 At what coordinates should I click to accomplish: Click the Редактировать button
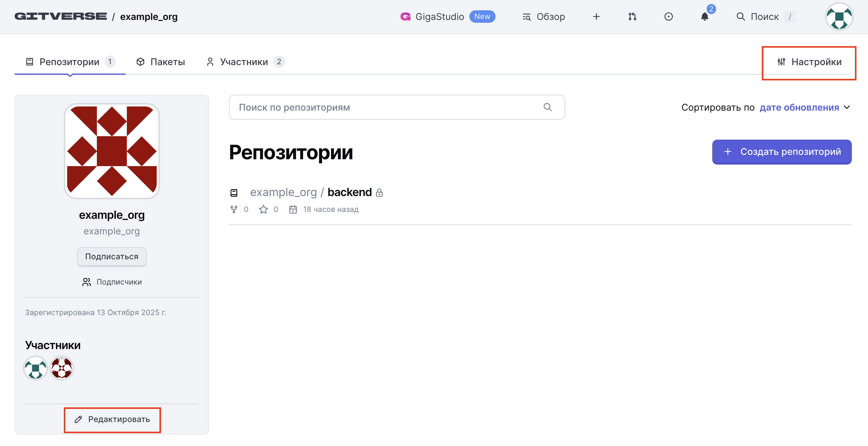[112, 419]
